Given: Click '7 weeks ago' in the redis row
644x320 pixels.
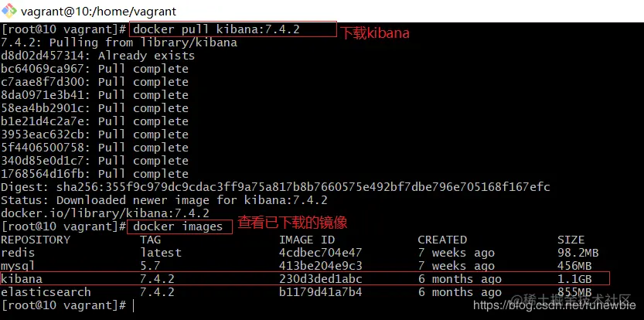Looking at the screenshot, I should point(456,253).
